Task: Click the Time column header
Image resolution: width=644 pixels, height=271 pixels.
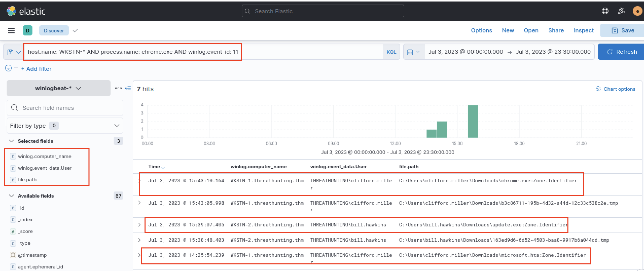Action: tap(154, 166)
